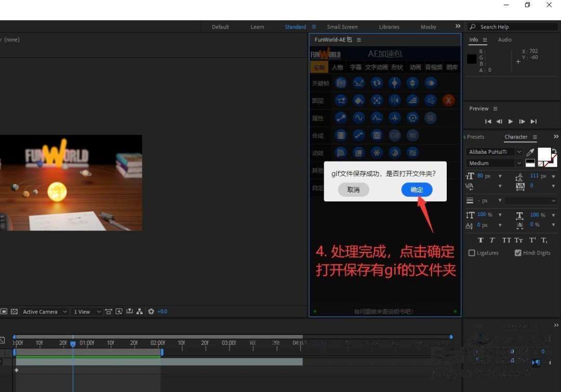The image size is (561, 392).
Task: Toggle Subscript text style
Action: tap(544, 240)
